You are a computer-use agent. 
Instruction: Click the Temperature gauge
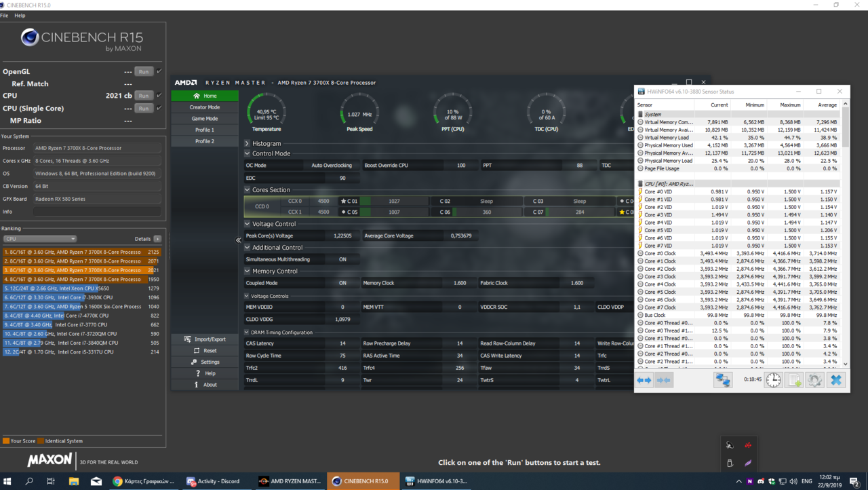point(267,112)
